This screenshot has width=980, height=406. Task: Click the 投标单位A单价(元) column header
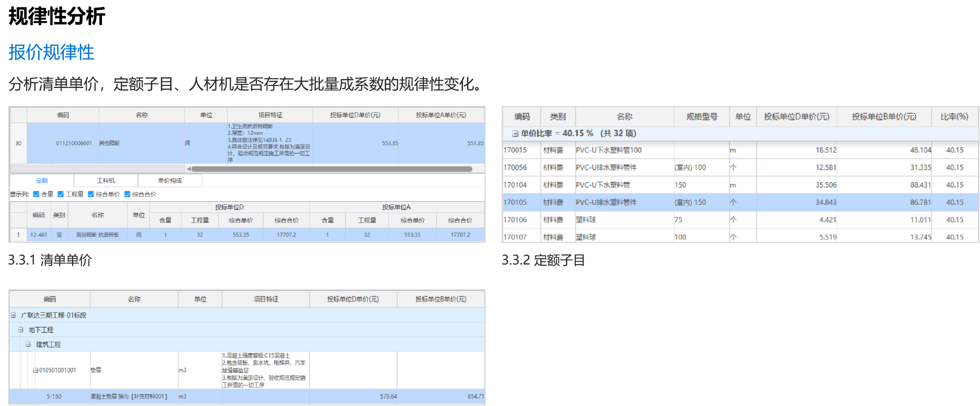441,115
